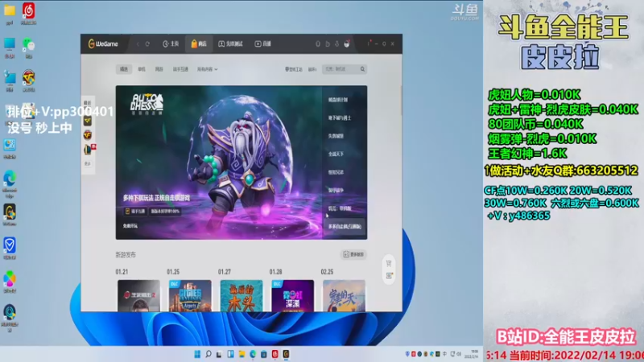Open the 02.25 完美的一天 game thumbnail
The height and width of the screenshot is (362, 644).
[x=345, y=295]
